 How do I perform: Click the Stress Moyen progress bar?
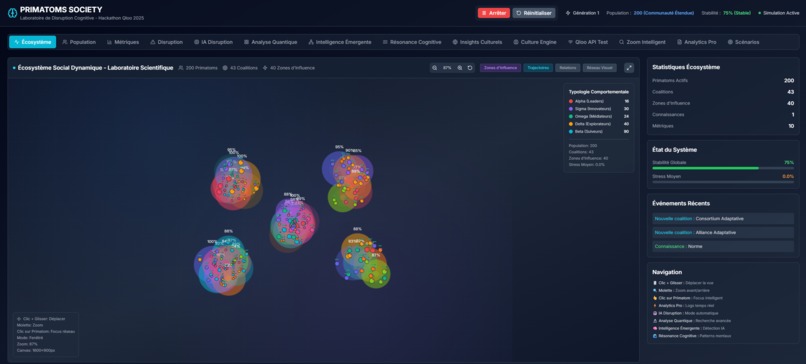tap(723, 182)
